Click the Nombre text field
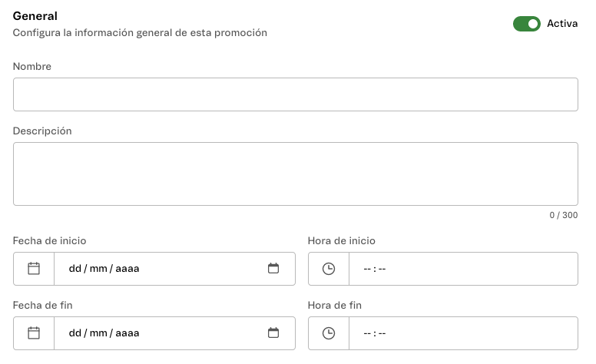The height and width of the screenshot is (364, 596). (x=295, y=94)
